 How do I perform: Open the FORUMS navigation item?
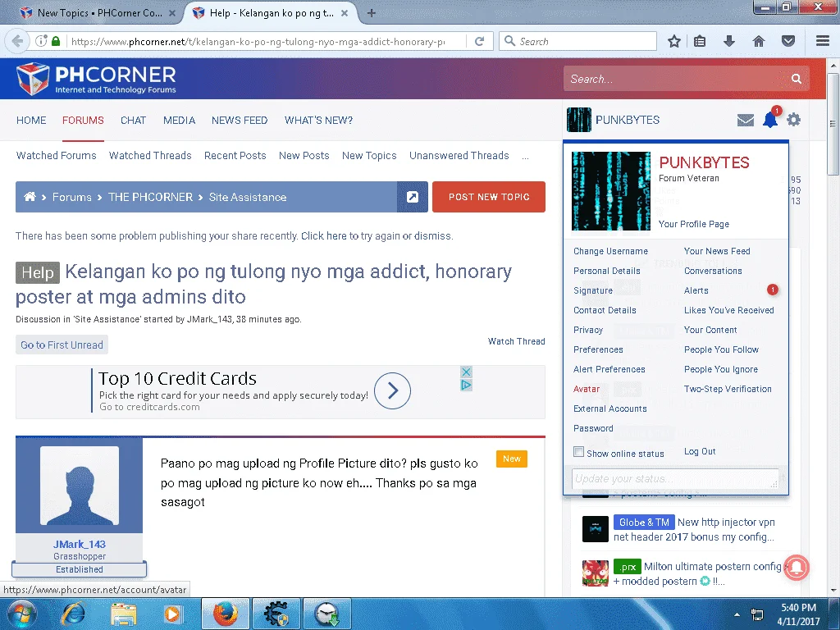[x=83, y=120]
